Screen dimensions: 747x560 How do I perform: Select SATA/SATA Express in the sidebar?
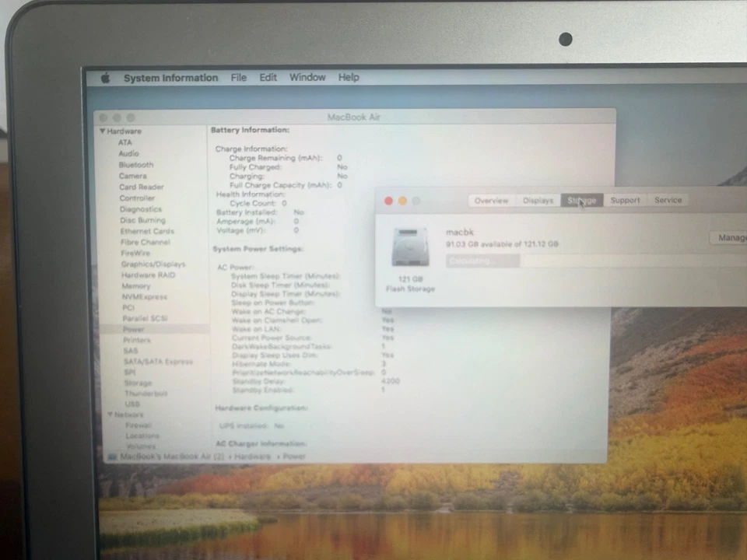pyautogui.click(x=158, y=362)
